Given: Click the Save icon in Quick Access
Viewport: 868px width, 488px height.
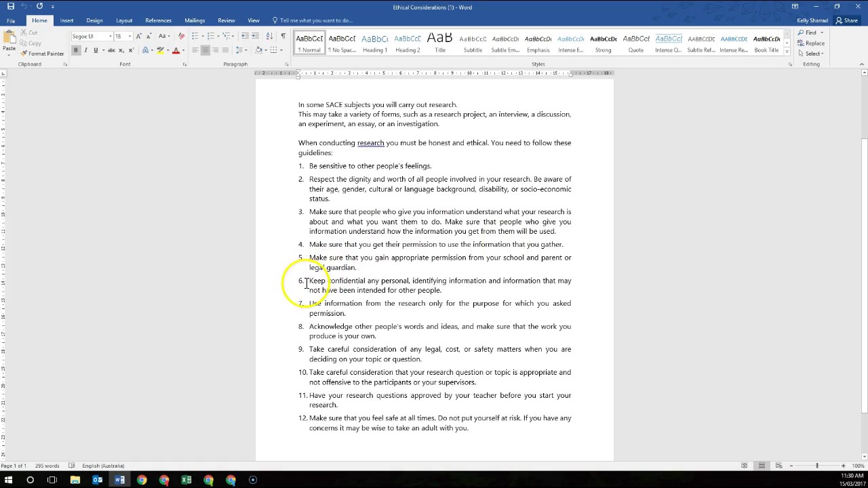Looking at the screenshot, I should [x=10, y=6].
